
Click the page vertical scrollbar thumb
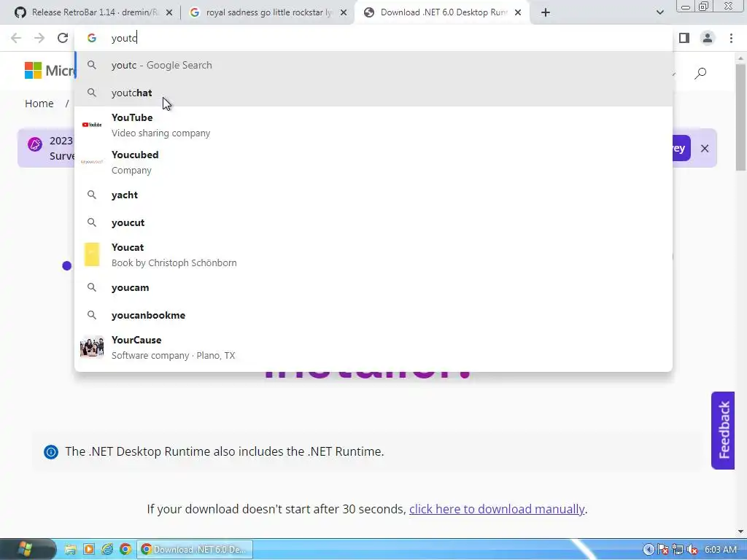point(740,117)
